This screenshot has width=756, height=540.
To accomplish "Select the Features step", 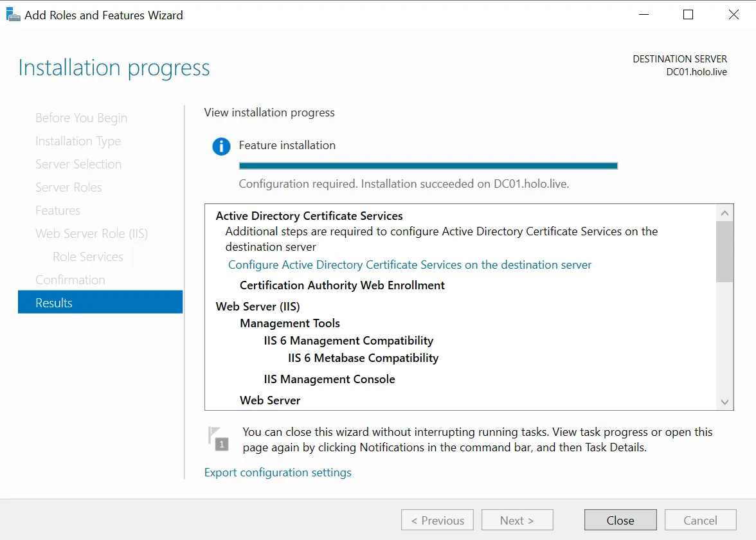I will click(58, 210).
